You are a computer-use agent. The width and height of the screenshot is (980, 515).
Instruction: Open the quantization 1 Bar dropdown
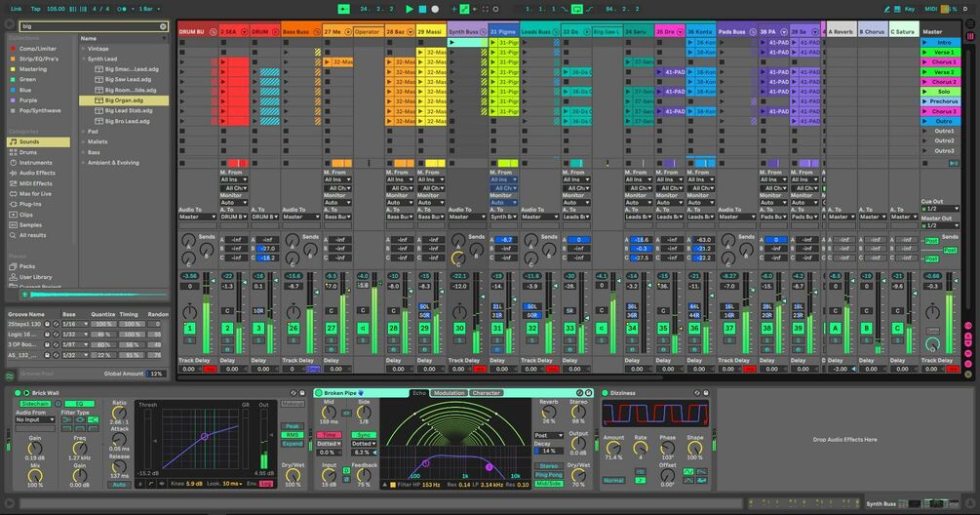[149, 9]
